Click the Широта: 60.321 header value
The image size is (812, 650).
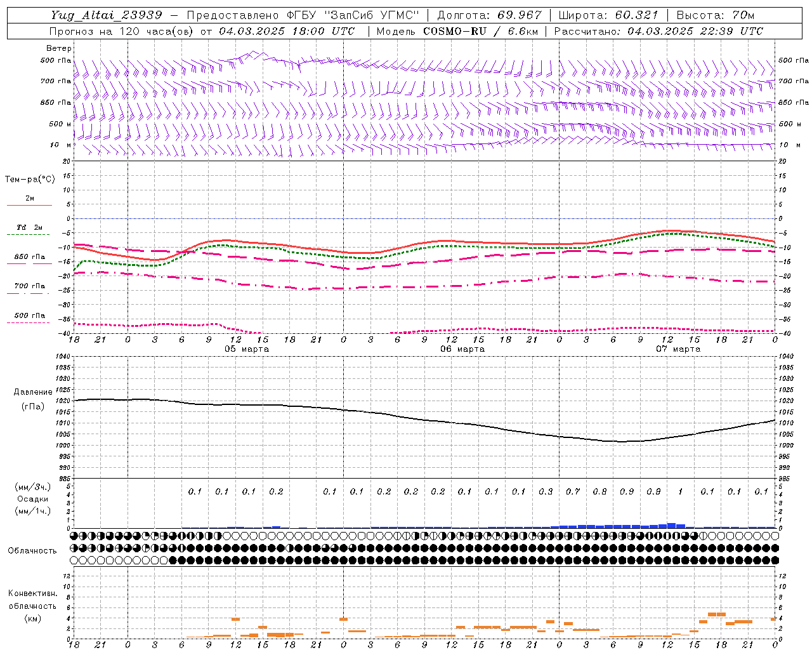click(609, 15)
